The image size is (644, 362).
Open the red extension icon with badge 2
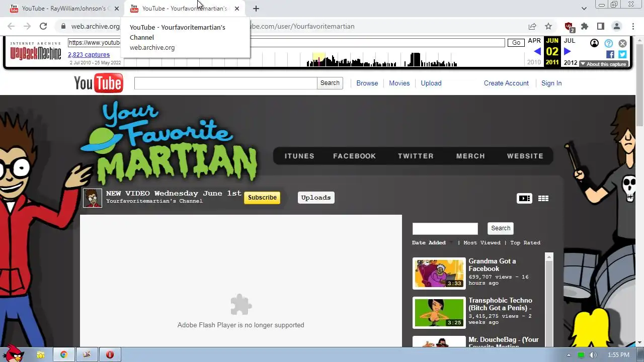[569, 27]
